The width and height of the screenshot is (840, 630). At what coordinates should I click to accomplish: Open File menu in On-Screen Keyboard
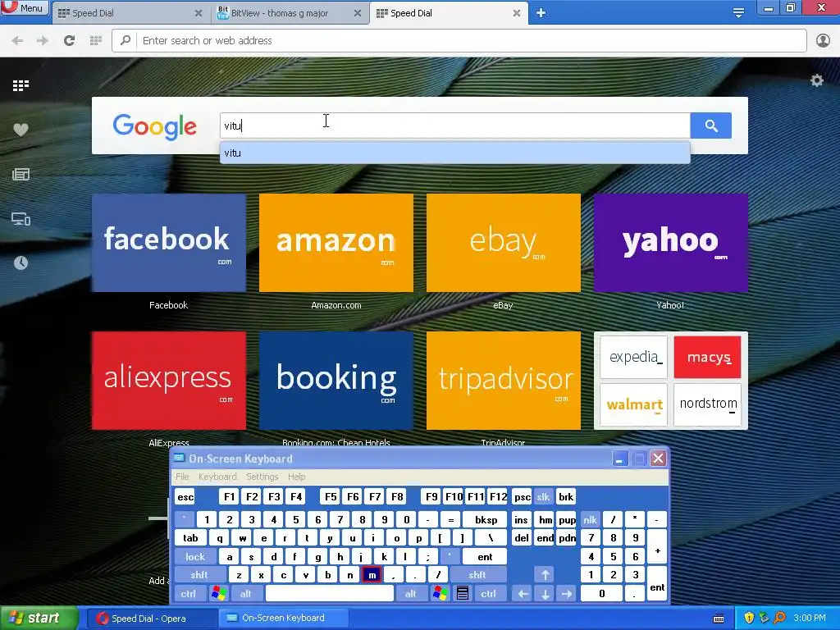point(182,477)
